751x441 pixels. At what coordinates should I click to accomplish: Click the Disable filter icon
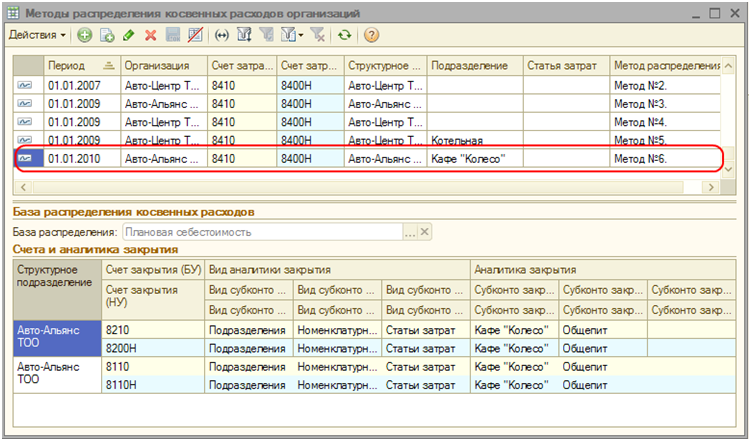click(x=319, y=35)
